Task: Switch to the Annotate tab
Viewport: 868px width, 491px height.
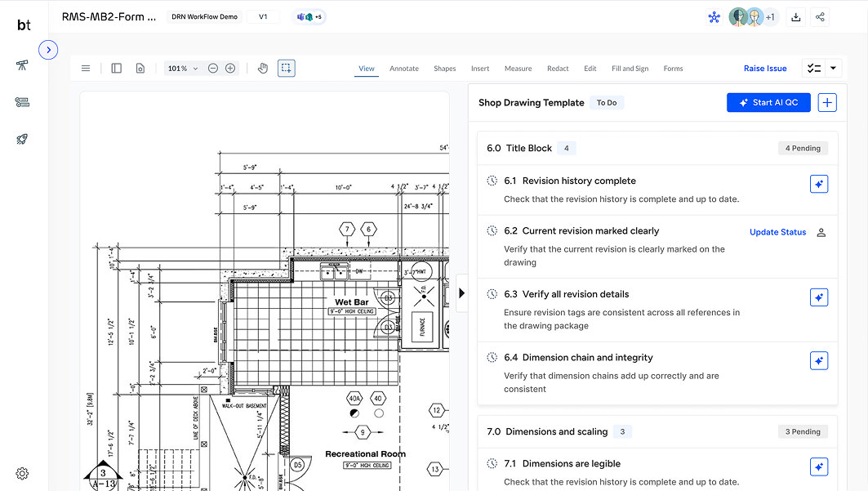Action: click(403, 69)
